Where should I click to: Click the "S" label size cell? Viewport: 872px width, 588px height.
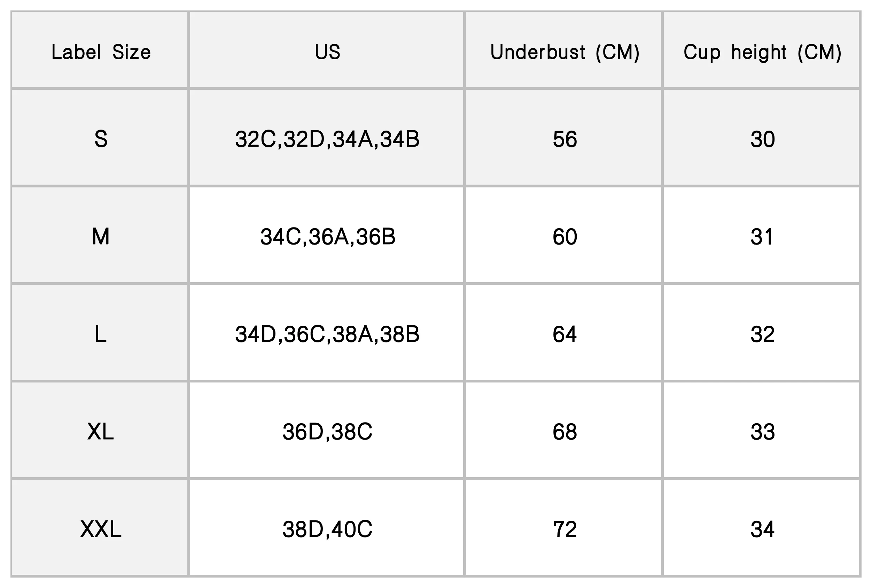[x=101, y=139]
